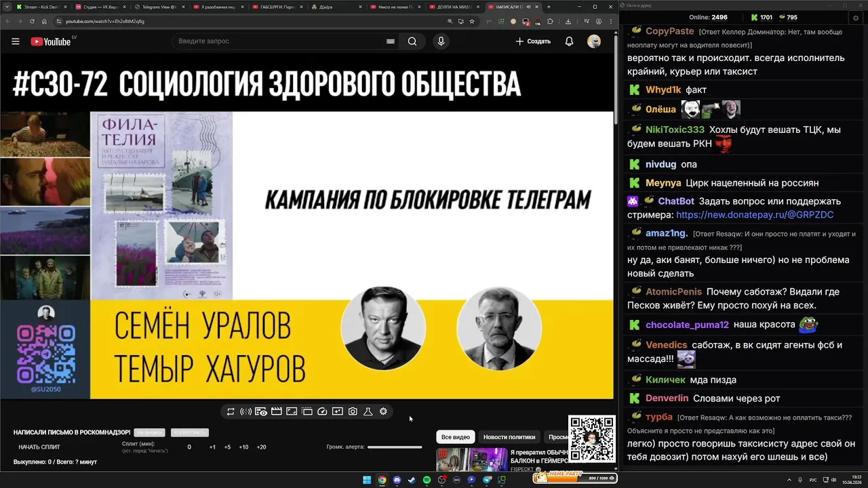The image size is (868, 488).
Task: Open Steam from the taskbar
Action: 412,480
